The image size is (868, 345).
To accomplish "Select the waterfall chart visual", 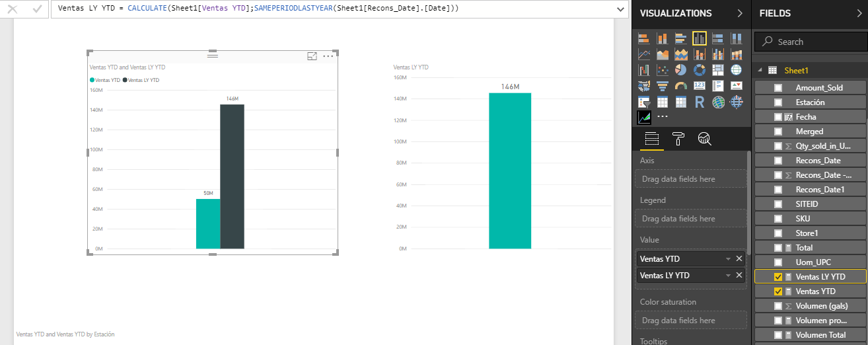I will 643,70.
